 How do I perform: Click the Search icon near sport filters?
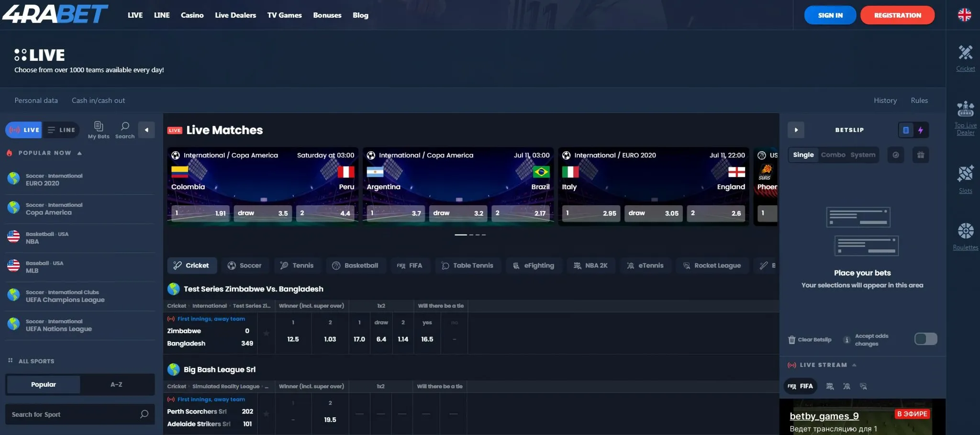pyautogui.click(x=124, y=129)
